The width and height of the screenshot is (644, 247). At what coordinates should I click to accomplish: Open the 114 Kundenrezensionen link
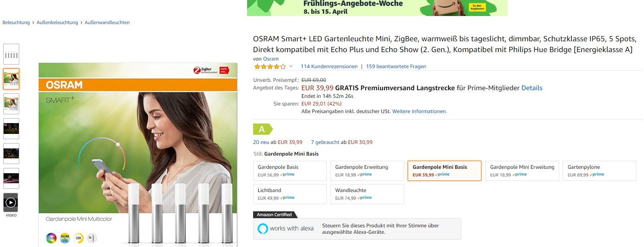click(329, 67)
